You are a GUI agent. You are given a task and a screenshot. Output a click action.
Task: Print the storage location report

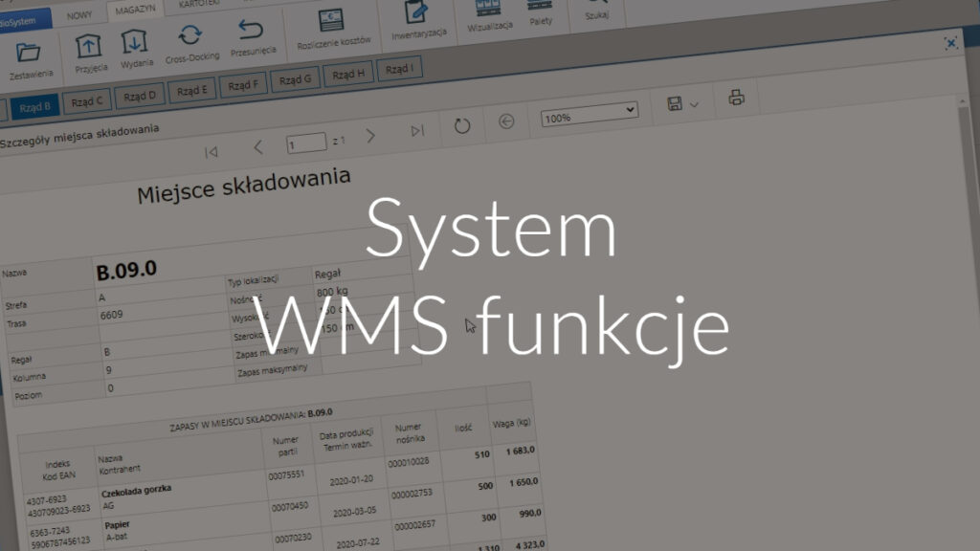coord(736,98)
